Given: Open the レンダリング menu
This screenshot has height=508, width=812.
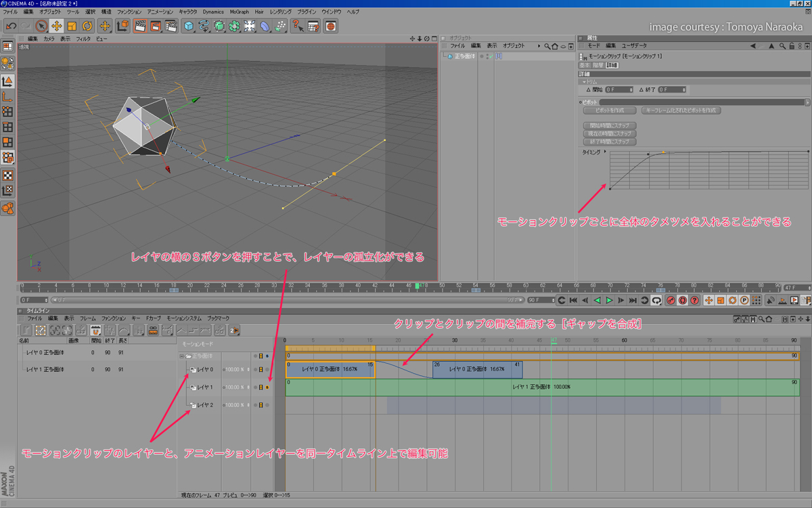Looking at the screenshot, I should click(x=281, y=12).
